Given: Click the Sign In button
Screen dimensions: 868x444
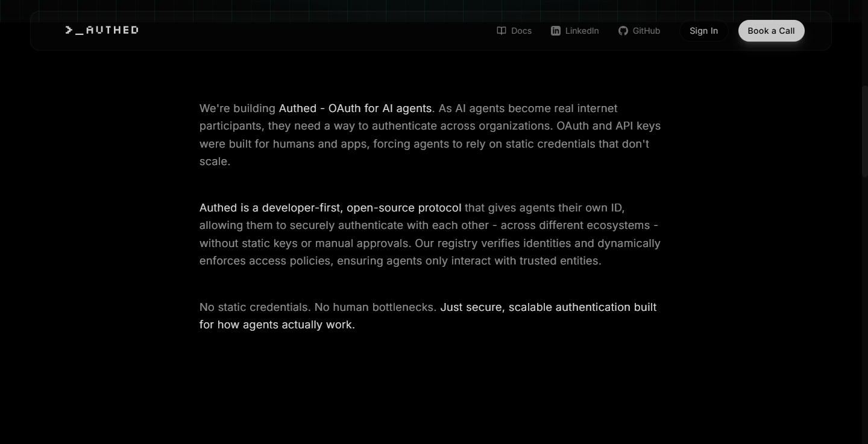Looking at the screenshot, I should click(703, 31).
